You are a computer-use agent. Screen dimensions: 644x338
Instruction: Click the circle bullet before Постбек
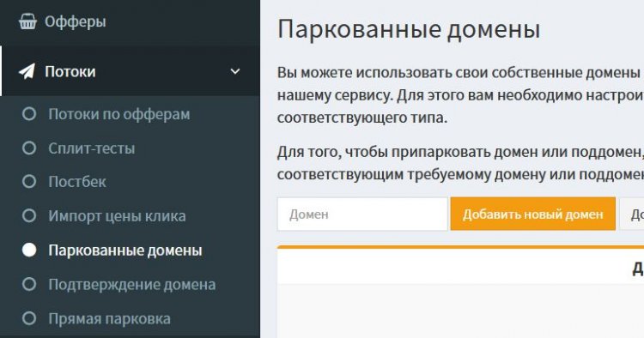29,182
